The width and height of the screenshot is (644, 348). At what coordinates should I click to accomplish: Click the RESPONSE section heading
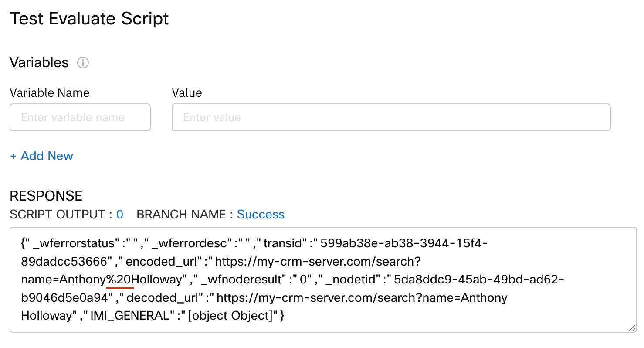tap(46, 196)
